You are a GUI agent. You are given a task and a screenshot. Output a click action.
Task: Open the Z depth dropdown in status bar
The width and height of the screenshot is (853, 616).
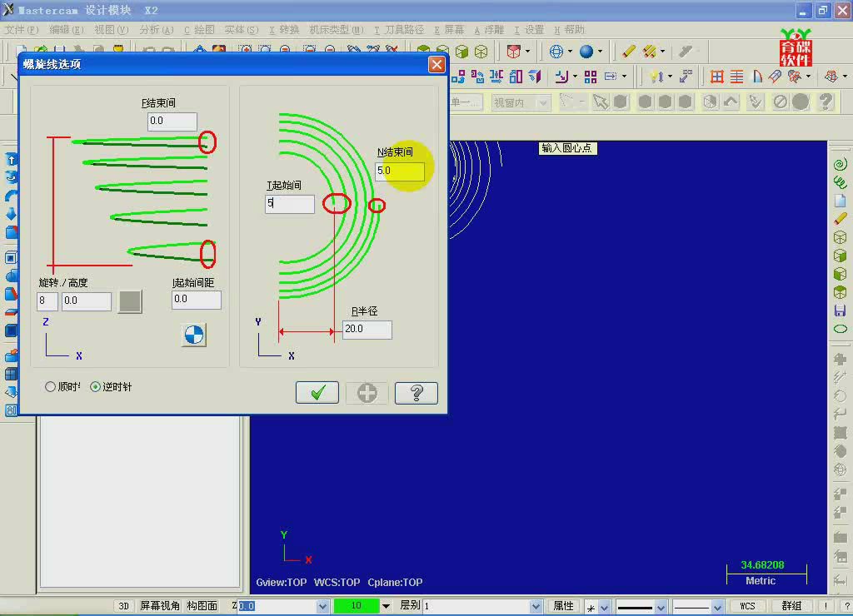(322, 606)
